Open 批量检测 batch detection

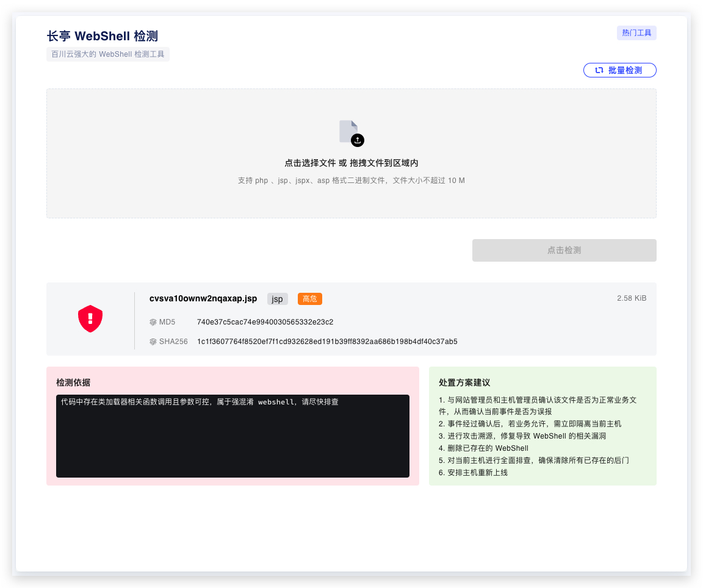[x=619, y=70]
